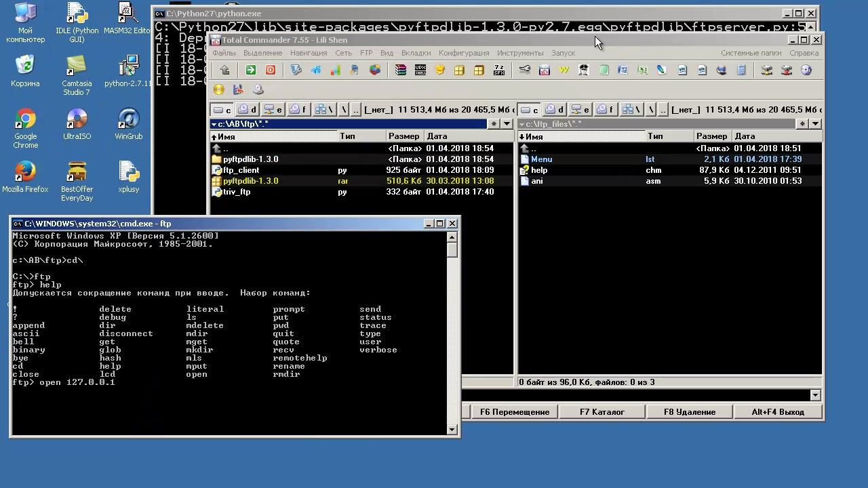868x488 pixels.
Task: Click the key-shaped toolbar icon
Action: (525, 70)
